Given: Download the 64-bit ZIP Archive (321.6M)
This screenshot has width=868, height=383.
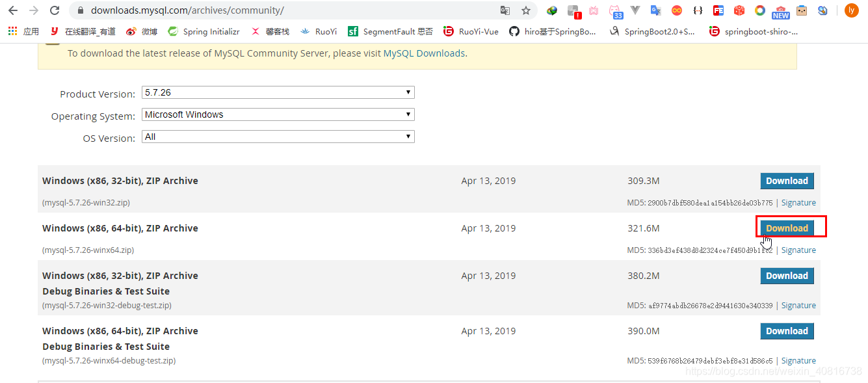Looking at the screenshot, I should [787, 228].
